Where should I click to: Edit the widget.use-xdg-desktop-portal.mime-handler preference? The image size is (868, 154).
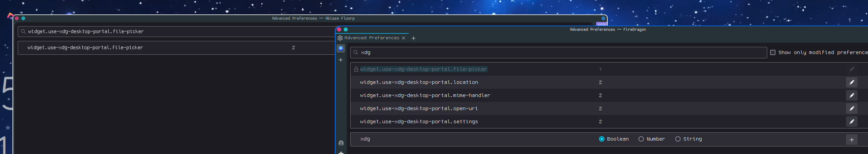click(x=852, y=95)
